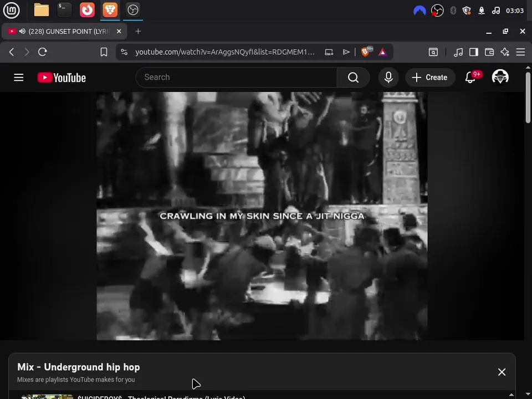This screenshot has height=399, width=532.
Task: Click the Mix - Underground hip hop title
Action: pos(78,367)
